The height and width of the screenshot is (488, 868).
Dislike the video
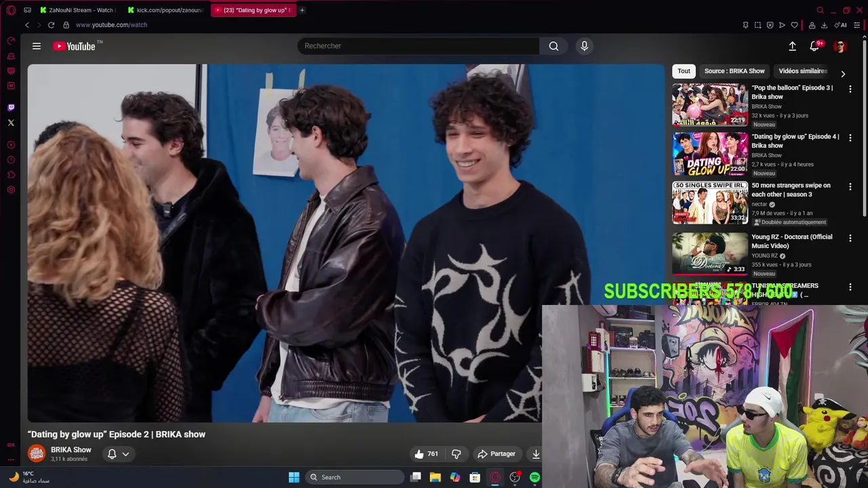[x=456, y=454]
